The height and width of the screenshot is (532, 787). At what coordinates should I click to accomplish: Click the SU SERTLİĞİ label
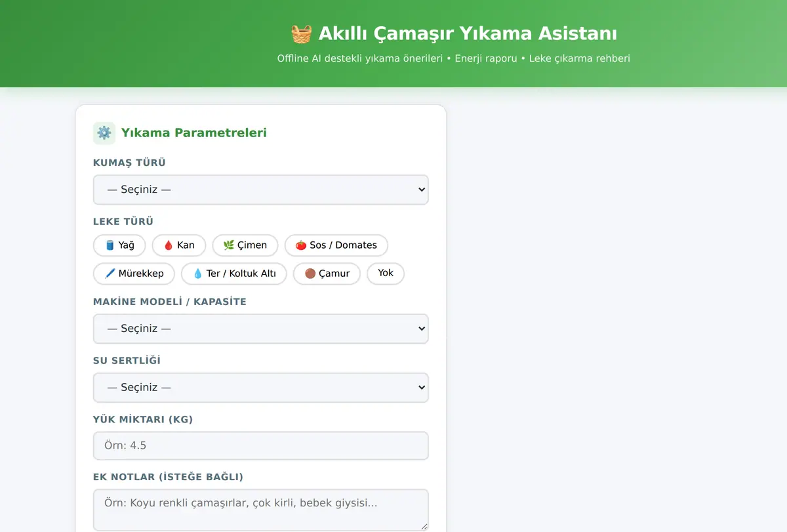click(x=127, y=361)
